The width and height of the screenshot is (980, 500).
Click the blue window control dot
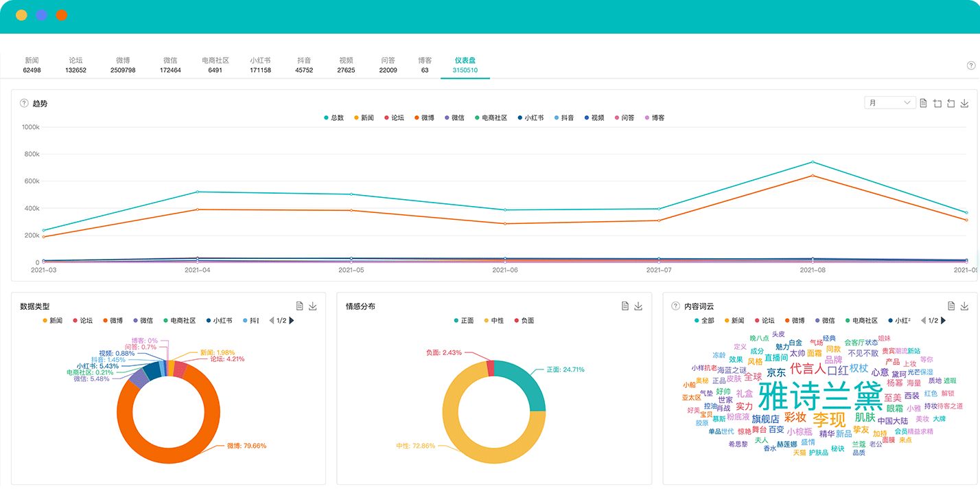tap(41, 14)
